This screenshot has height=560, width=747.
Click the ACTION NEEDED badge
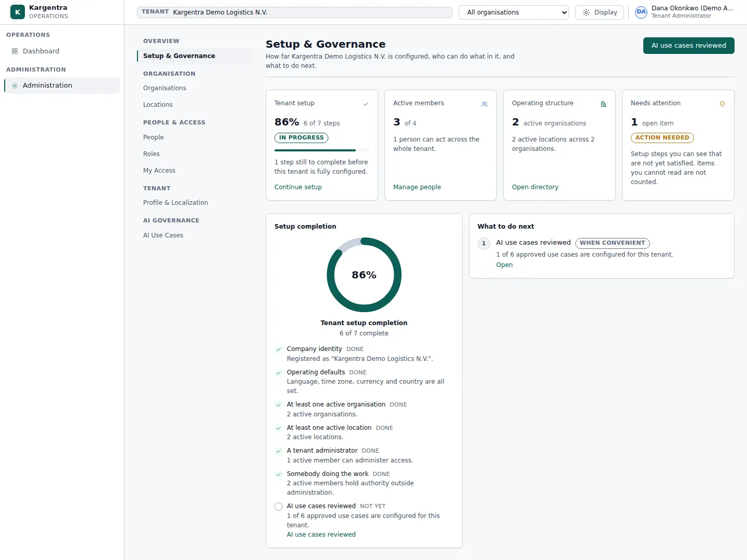[662, 138]
